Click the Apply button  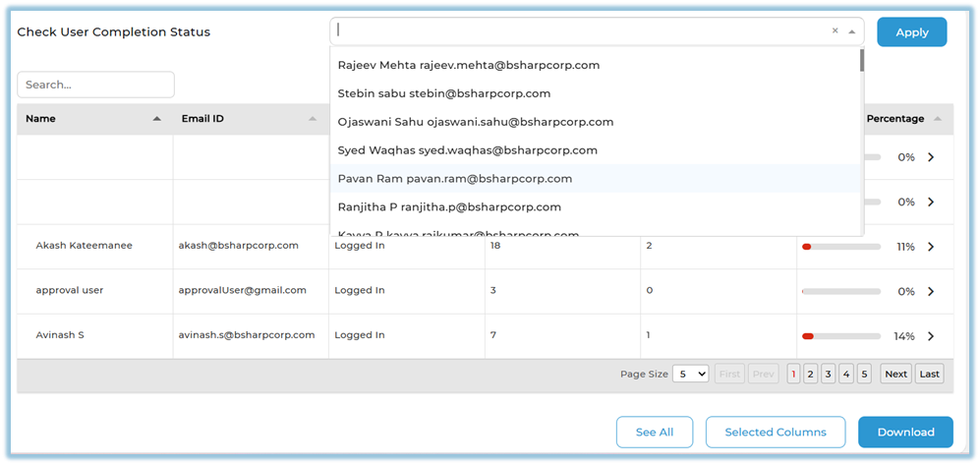point(911,32)
